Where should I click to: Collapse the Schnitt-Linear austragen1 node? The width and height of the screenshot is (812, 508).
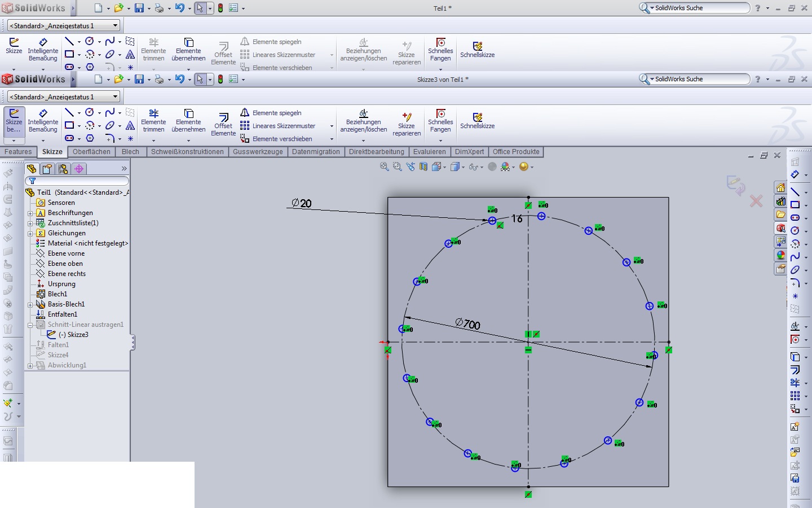coord(30,325)
